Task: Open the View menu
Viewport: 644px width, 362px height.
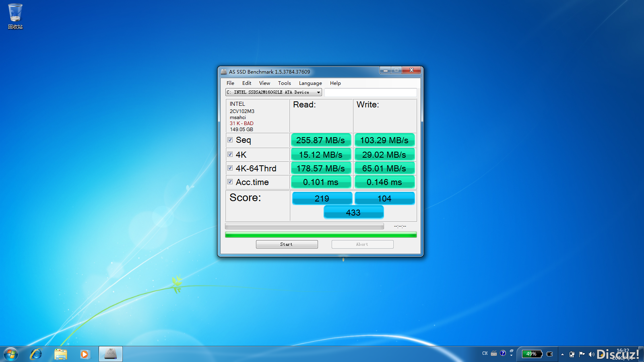Action: coord(264,83)
